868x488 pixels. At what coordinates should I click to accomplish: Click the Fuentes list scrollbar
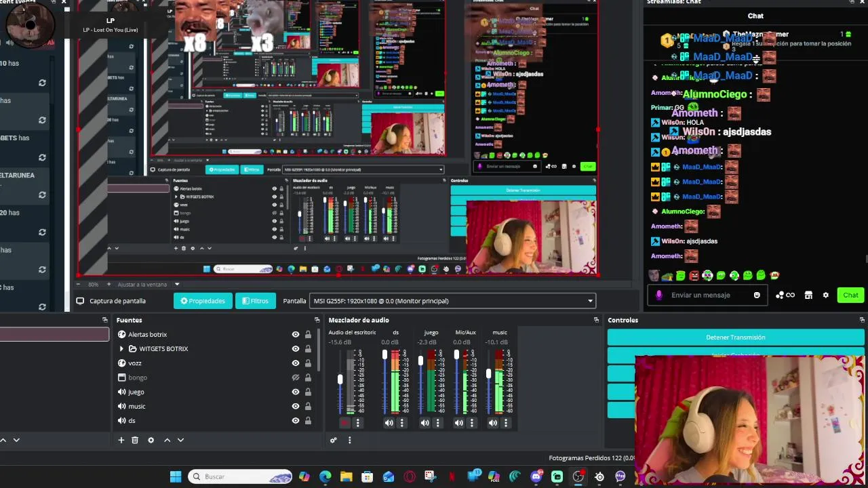(x=318, y=349)
